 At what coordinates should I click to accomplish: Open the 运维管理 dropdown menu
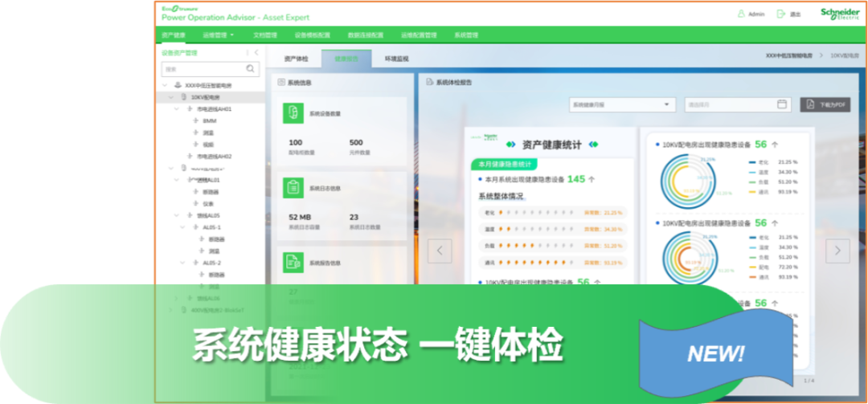pos(218,35)
